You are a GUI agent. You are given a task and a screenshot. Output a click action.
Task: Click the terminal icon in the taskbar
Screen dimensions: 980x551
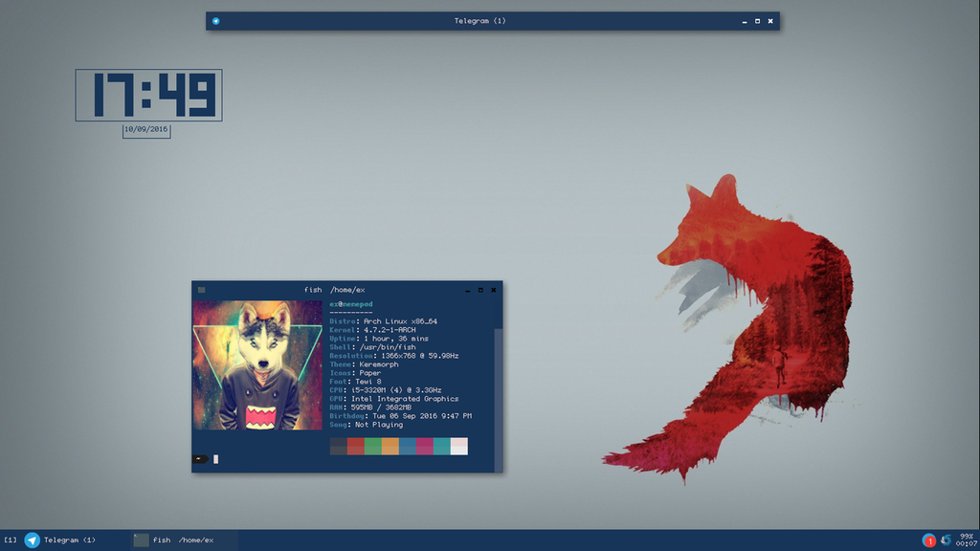pos(142,540)
